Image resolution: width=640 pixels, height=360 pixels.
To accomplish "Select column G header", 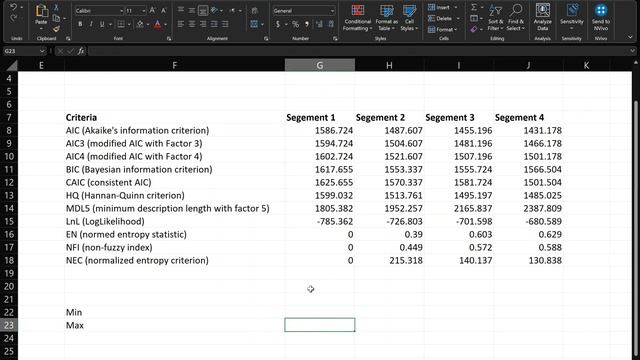I will pos(320,65).
